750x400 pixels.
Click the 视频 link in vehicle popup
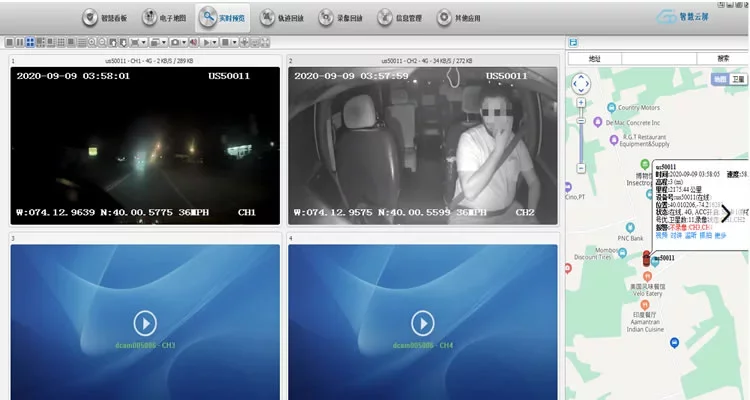click(x=661, y=235)
